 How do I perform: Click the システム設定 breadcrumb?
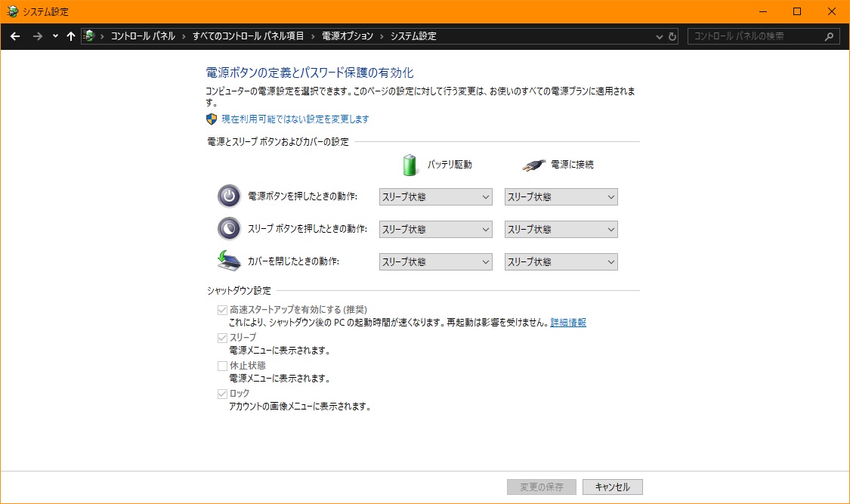tap(413, 36)
